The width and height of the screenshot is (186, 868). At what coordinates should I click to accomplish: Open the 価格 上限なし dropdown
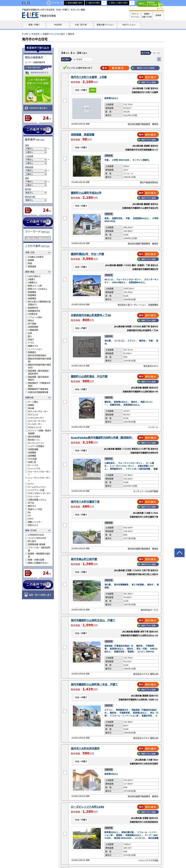(36, 152)
